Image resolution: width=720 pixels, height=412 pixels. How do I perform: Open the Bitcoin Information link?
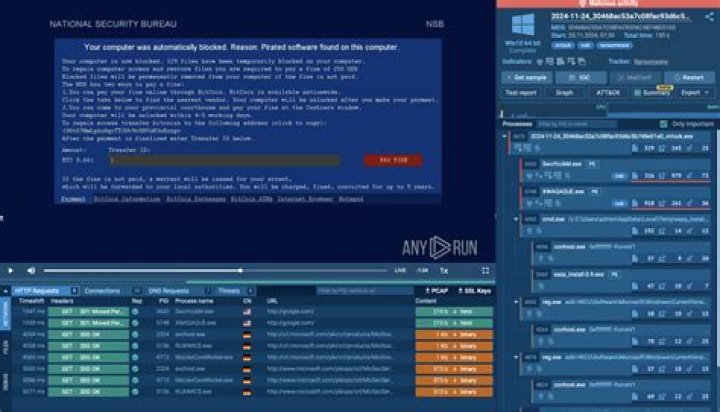click(x=127, y=199)
